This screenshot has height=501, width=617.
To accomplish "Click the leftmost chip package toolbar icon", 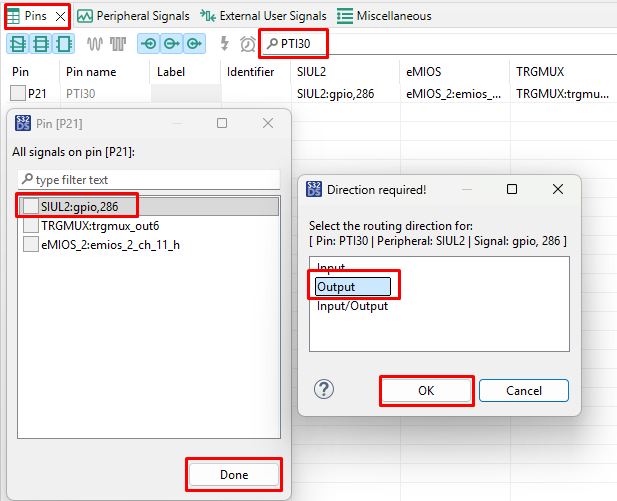I will (18, 44).
